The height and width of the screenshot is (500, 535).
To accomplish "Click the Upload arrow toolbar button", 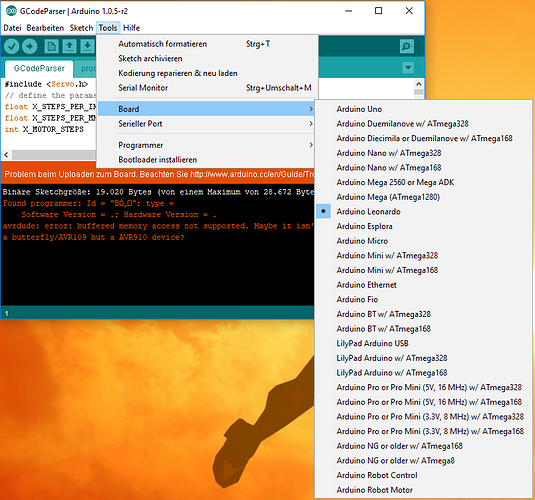I will point(30,46).
